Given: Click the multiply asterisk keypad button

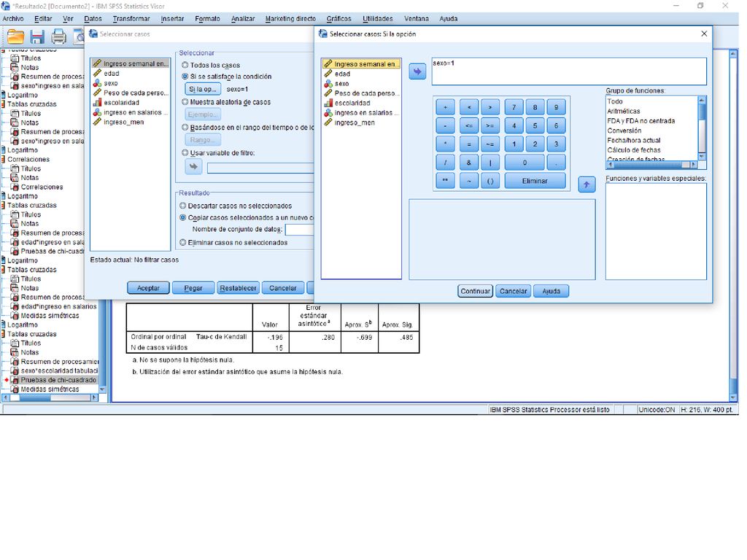Looking at the screenshot, I should point(446,144).
